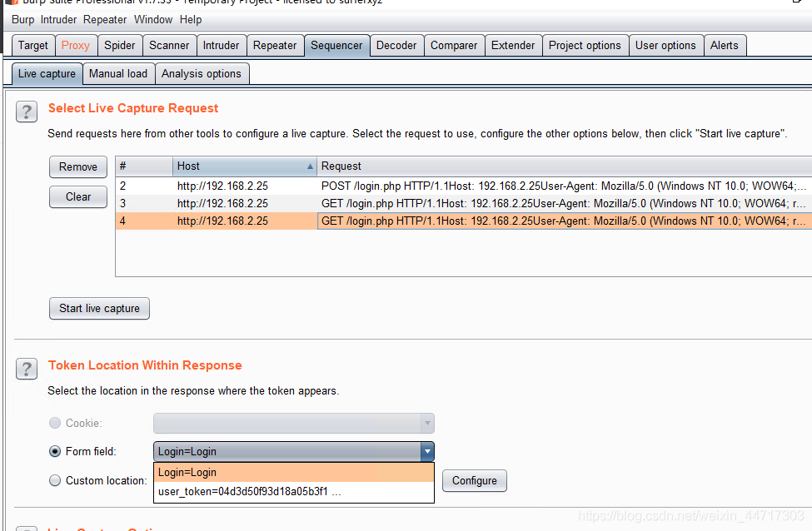This screenshot has height=531, width=812.
Task: Open the Manual load sub-tab
Action: [118, 74]
